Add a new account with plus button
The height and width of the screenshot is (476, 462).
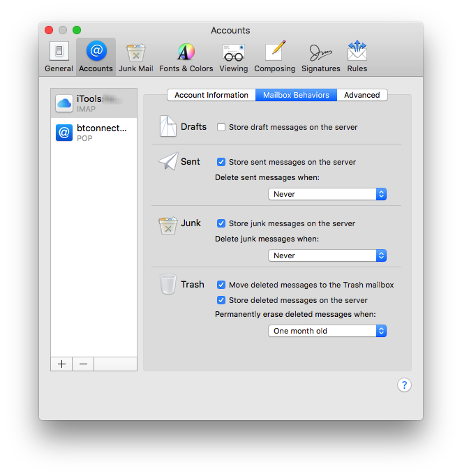[x=61, y=364]
